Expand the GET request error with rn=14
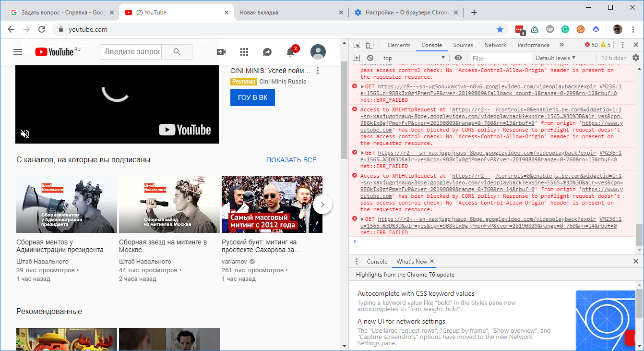Image resolution: width=644 pixels, height=351 pixels. pyautogui.click(x=362, y=219)
